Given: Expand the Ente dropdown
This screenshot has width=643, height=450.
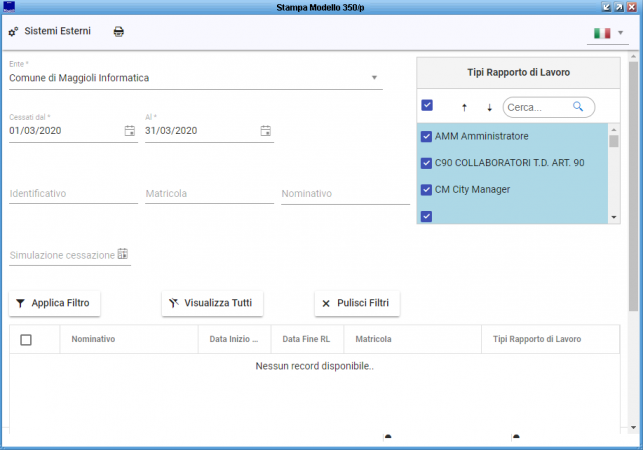Looking at the screenshot, I should pyautogui.click(x=374, y=77).
